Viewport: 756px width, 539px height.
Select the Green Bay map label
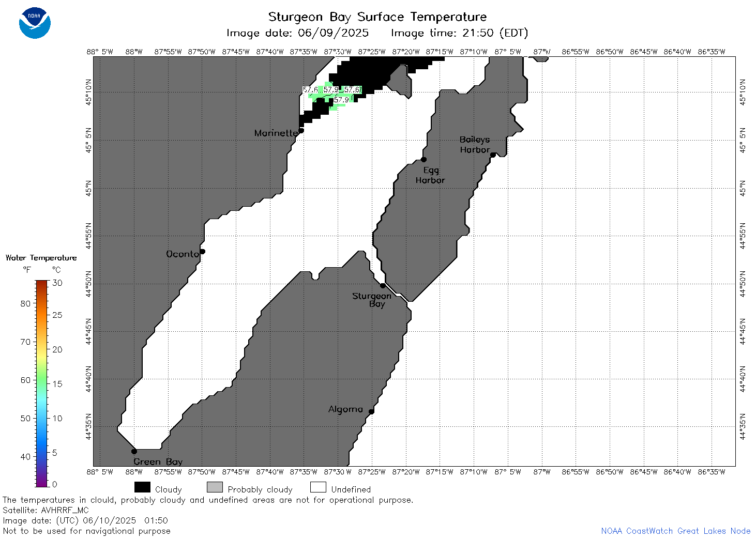click(158, 461)
